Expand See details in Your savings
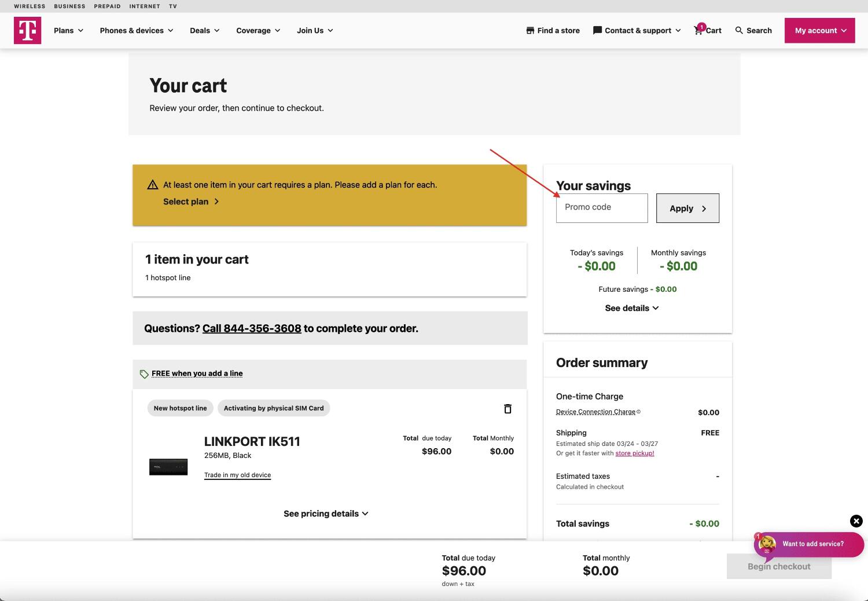Image resolution: width=868 pixels, height=601 pixels. click(x=632, y=308)
